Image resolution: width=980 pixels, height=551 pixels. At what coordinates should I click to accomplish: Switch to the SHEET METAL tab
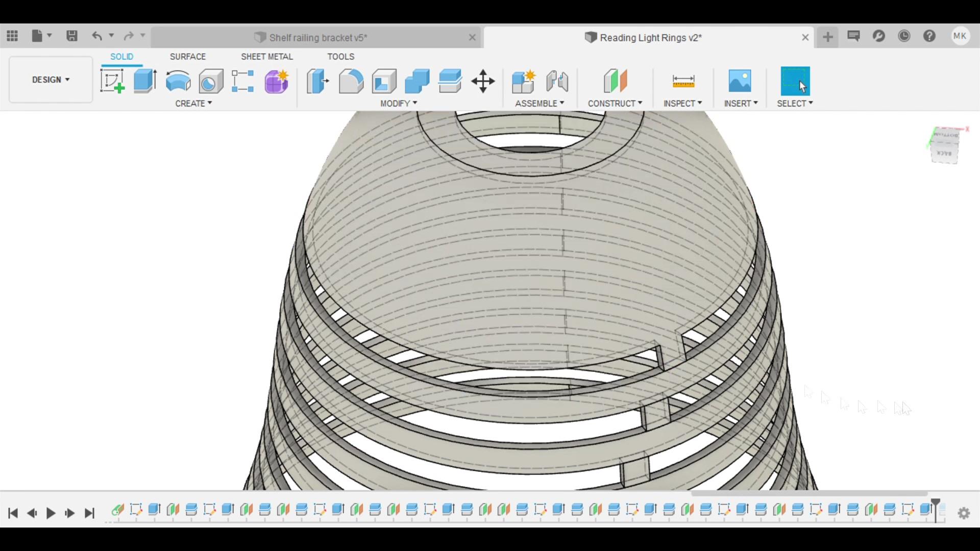pos(266,57)
